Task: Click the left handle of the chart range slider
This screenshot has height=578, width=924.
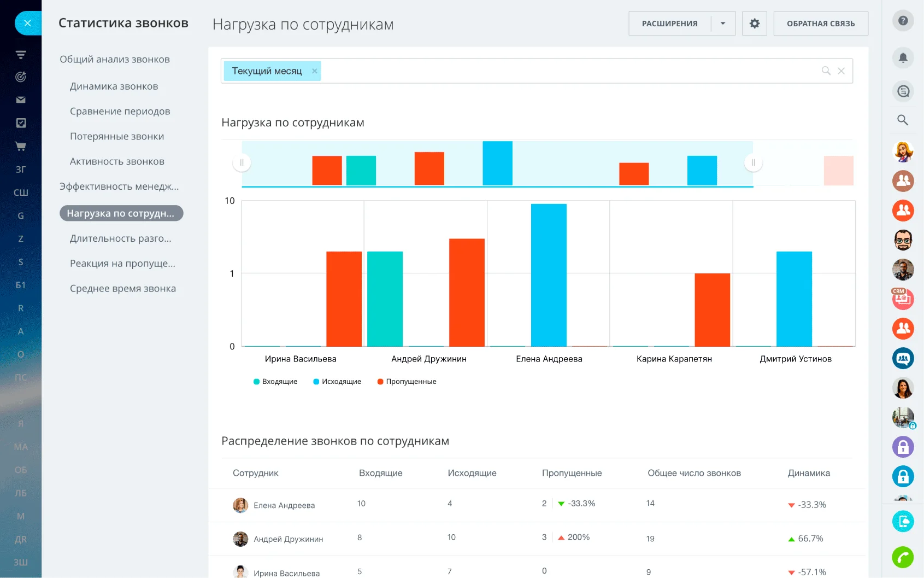Action: [242, 162]
